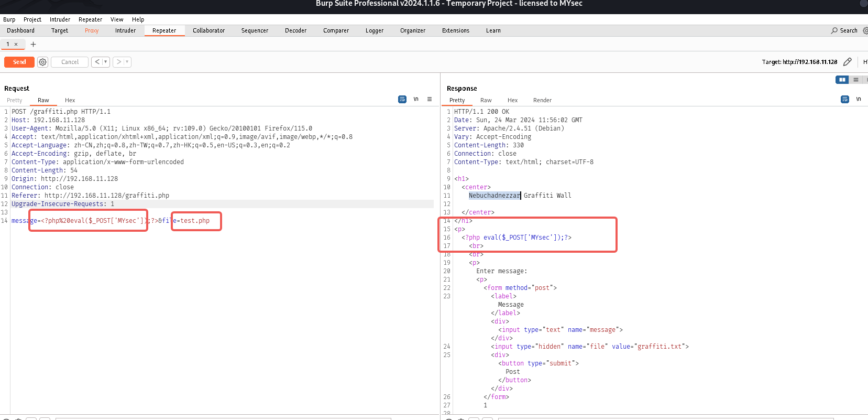Select Request Pretty view tab
This screenshot has height=420, width=868.
[x=15, y=100]
